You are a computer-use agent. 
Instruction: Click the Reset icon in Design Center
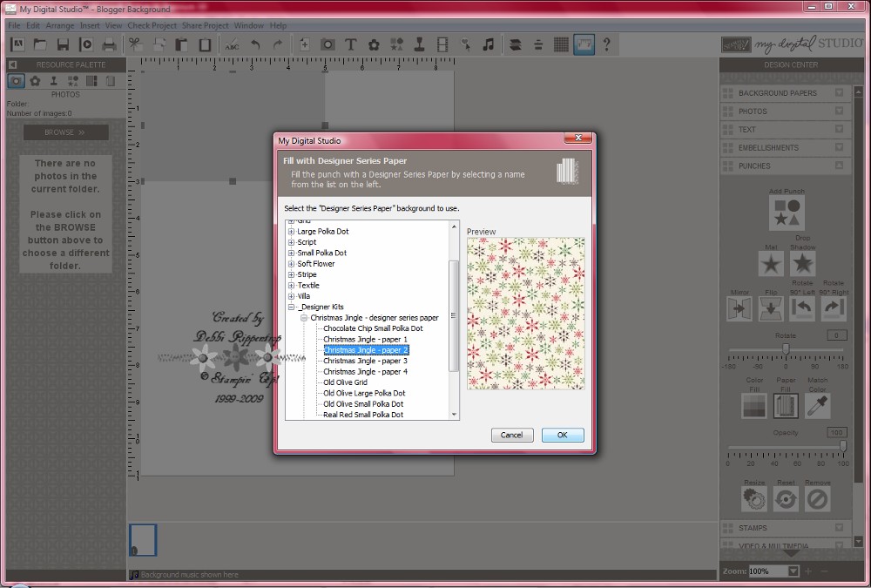tap(786, 500)
